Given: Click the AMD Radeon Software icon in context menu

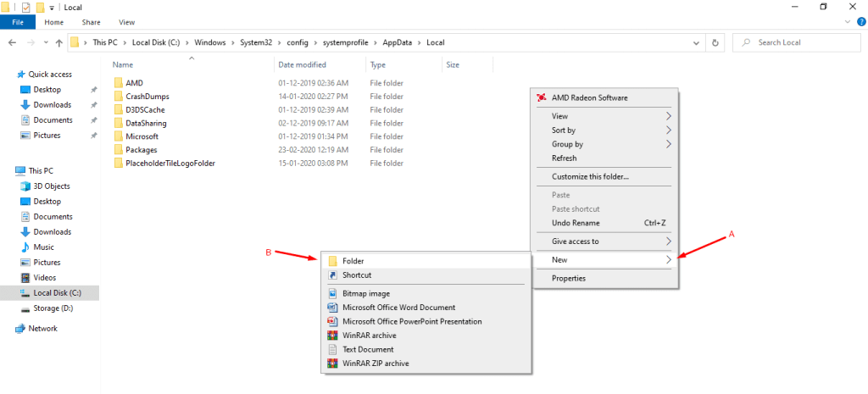Looking at the screenshot, I should tap(541, 97).
